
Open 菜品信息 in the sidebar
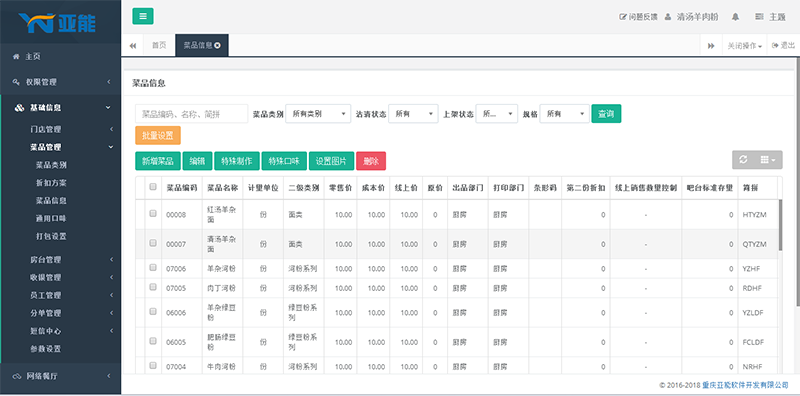tap(51, 201)
